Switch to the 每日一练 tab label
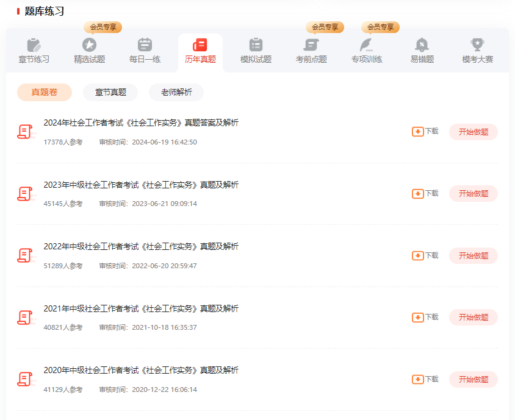This screenshot has height=420, width=515. [145, 59]
